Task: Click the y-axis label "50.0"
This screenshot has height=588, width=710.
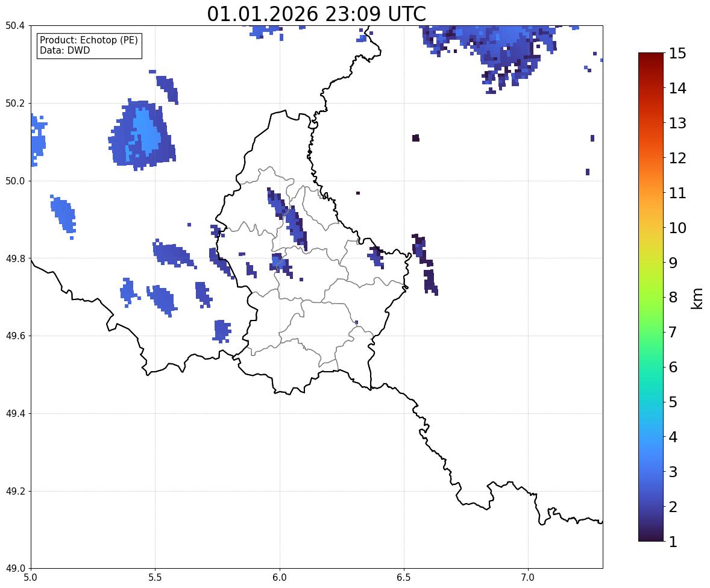Action: [15, 181]
